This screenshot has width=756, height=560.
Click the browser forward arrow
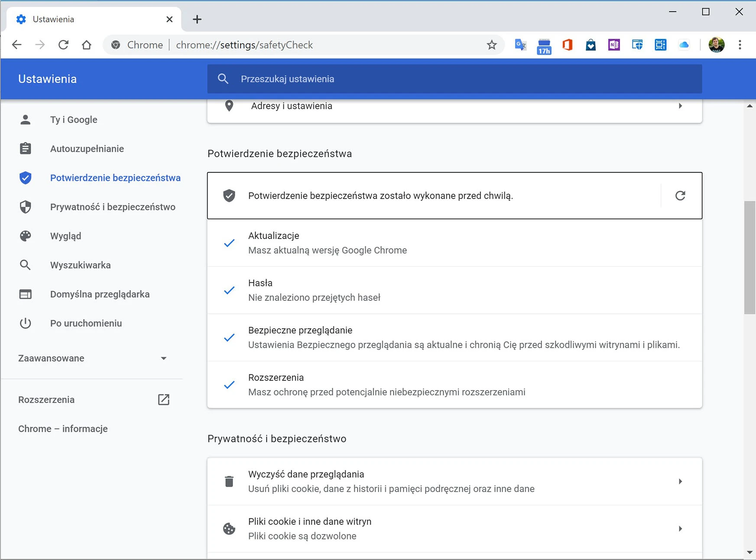point(40,45)
